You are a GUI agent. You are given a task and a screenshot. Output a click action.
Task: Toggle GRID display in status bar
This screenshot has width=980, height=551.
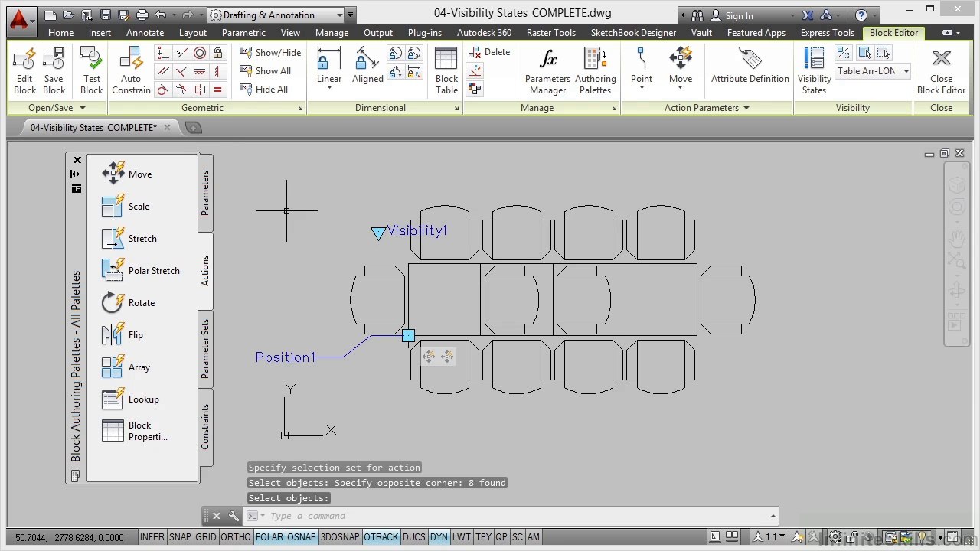[206, 537]
